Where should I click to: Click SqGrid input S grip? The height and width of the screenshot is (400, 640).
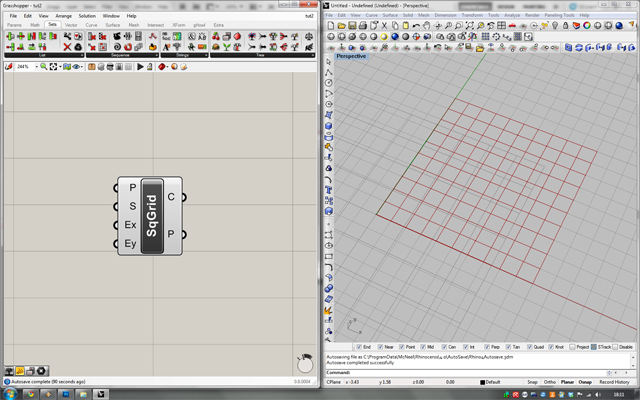(116, 207)
